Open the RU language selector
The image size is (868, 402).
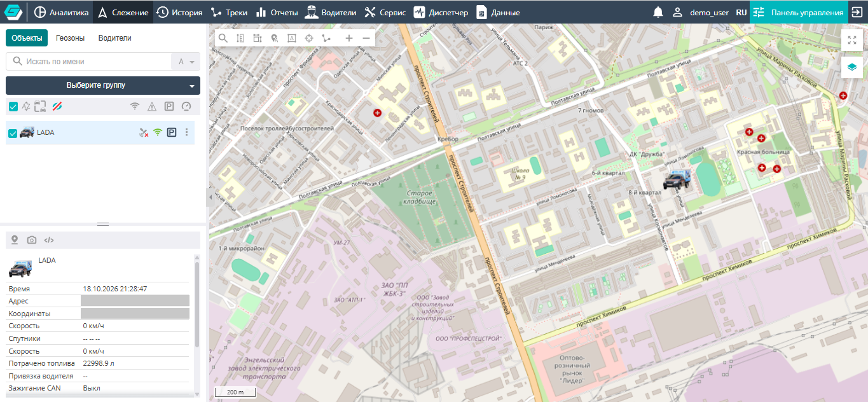pos(741,12)
